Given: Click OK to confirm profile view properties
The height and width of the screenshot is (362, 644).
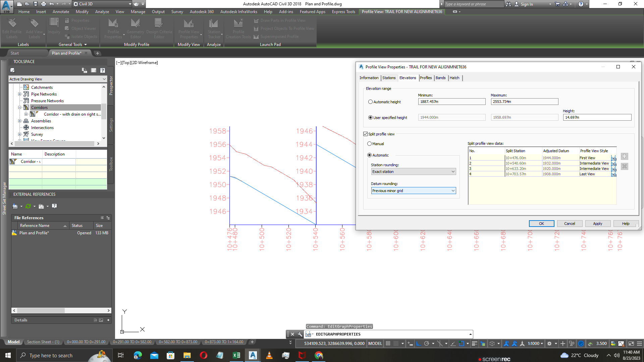Looking at the screenshot, I should coord(541,223).
